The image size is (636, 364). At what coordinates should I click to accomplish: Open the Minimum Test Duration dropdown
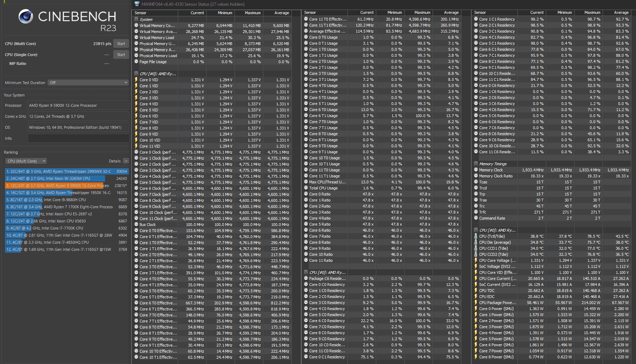click(x=88, y=83)
